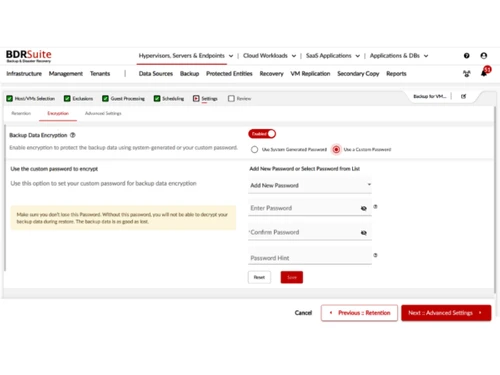Go to Host/VMs Selection step
The image size is (500, 375).
[x=31, y=99]
